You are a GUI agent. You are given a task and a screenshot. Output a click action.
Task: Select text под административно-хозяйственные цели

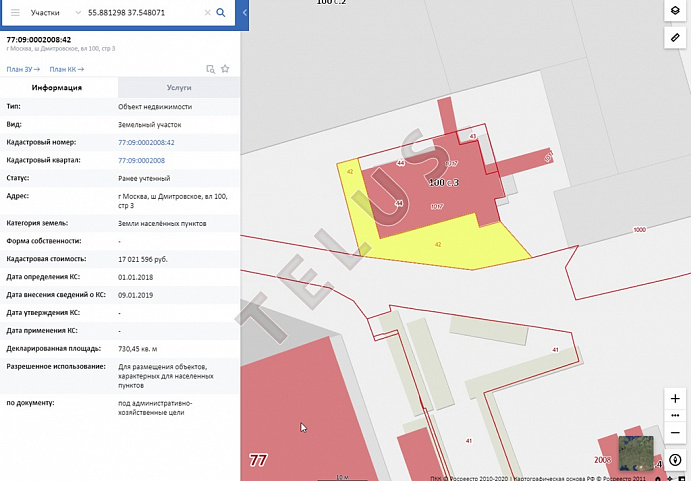[155, 408]
